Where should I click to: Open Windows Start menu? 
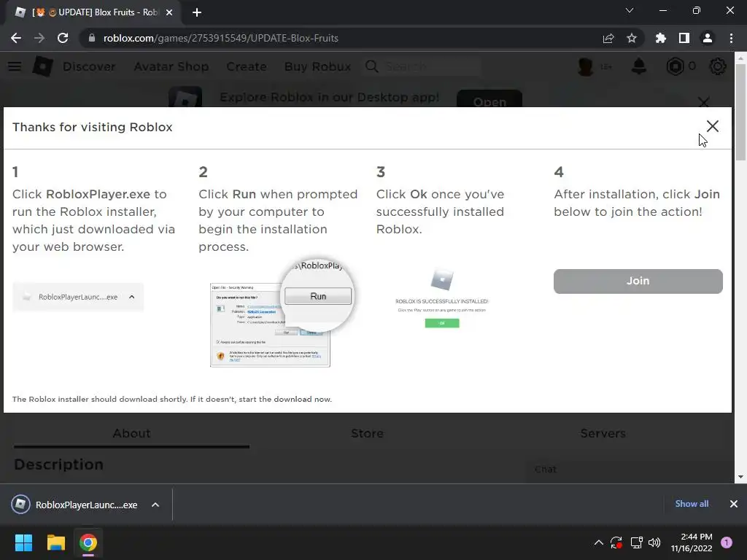click(x=23, y=542)
